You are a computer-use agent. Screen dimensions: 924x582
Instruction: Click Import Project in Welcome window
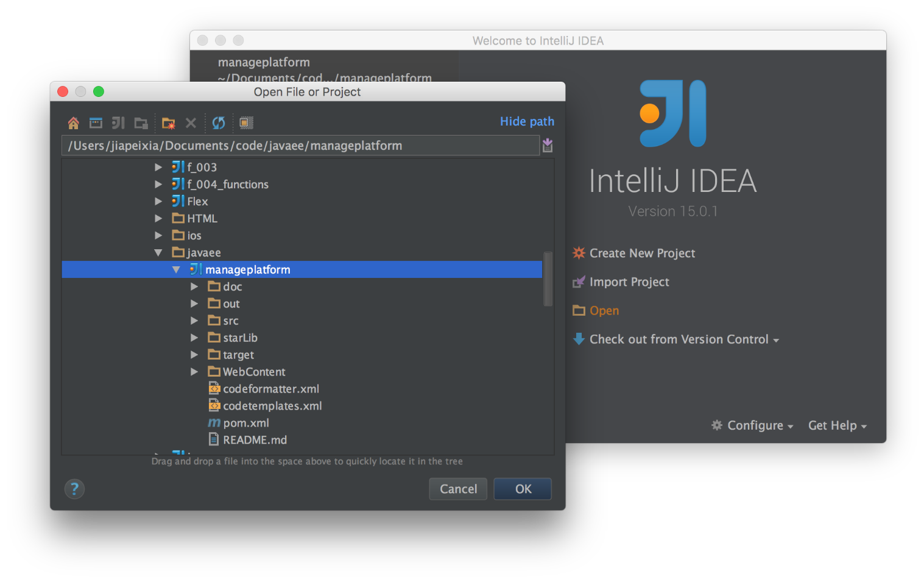pos(629,282)
